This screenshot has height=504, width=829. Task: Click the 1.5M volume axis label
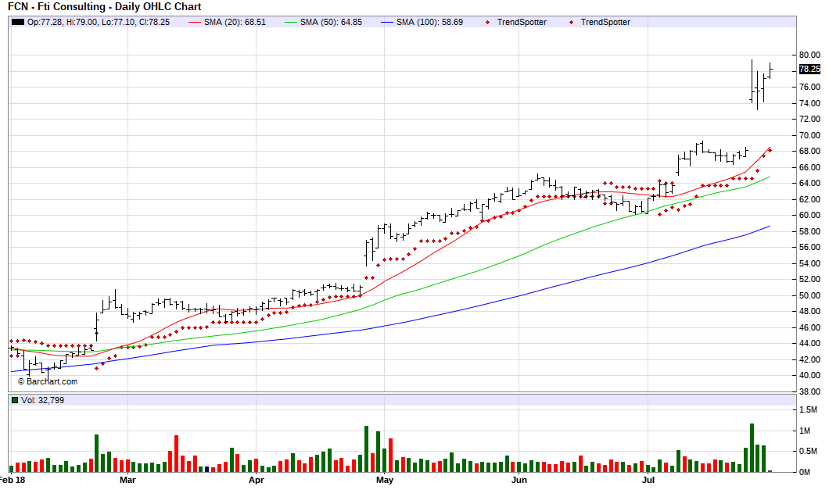point(808,410)
